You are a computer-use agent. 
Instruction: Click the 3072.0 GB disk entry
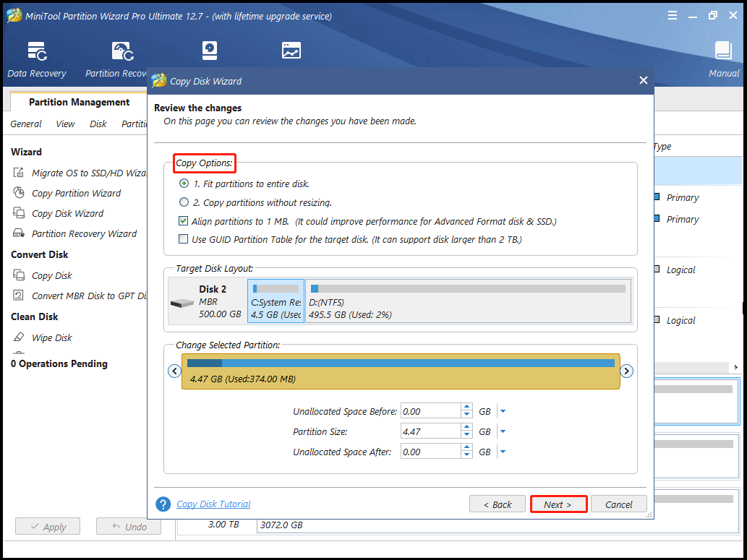[x=498, y=525]
